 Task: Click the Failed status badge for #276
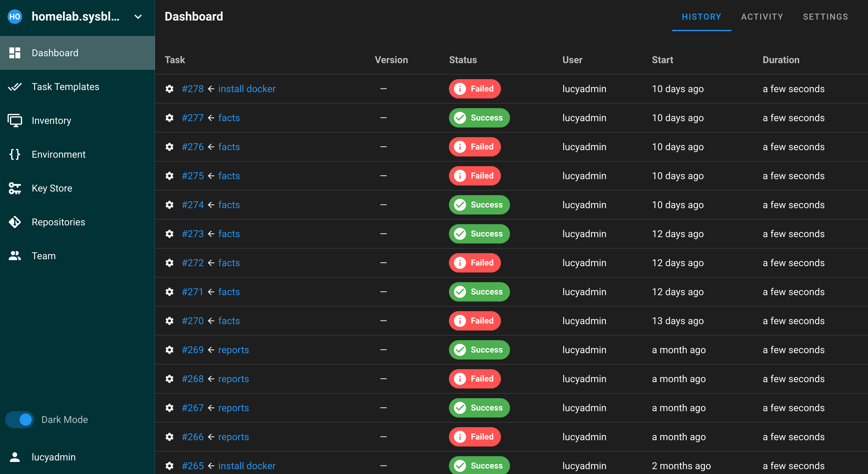474,147
